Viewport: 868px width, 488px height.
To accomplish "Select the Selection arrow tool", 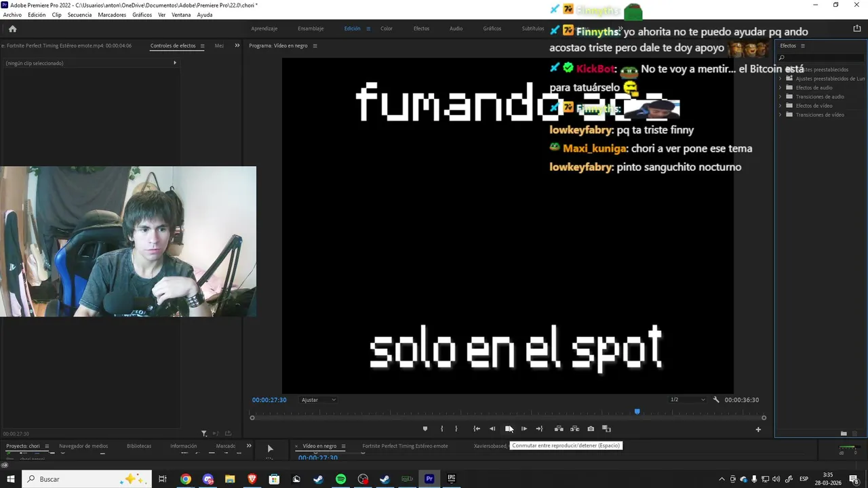I will pos(270,449).
